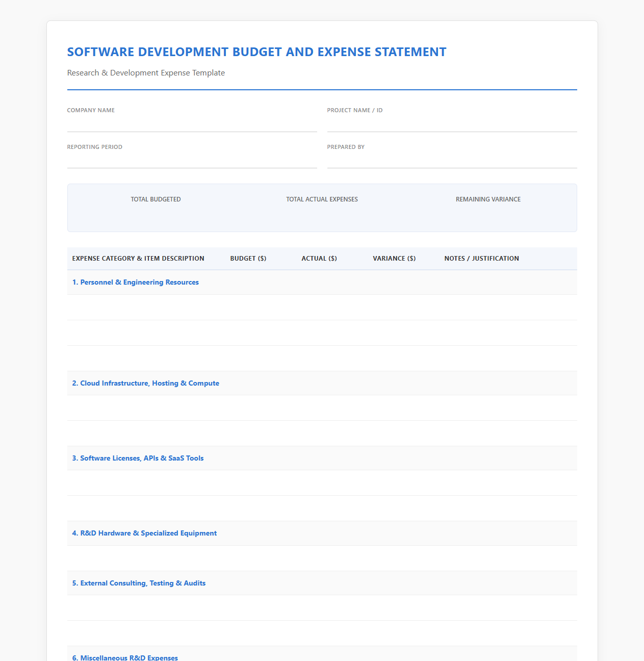Click the Research & Development Expense Template subtitle
The height and width of the screenshot is (661, 644).
click(146, 73)
